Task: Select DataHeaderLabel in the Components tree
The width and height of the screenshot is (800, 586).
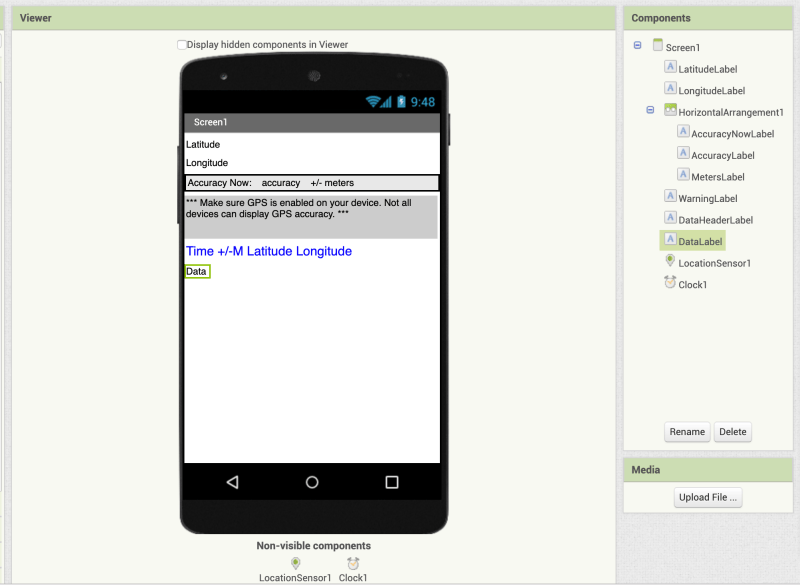Action: click(715, 220)
